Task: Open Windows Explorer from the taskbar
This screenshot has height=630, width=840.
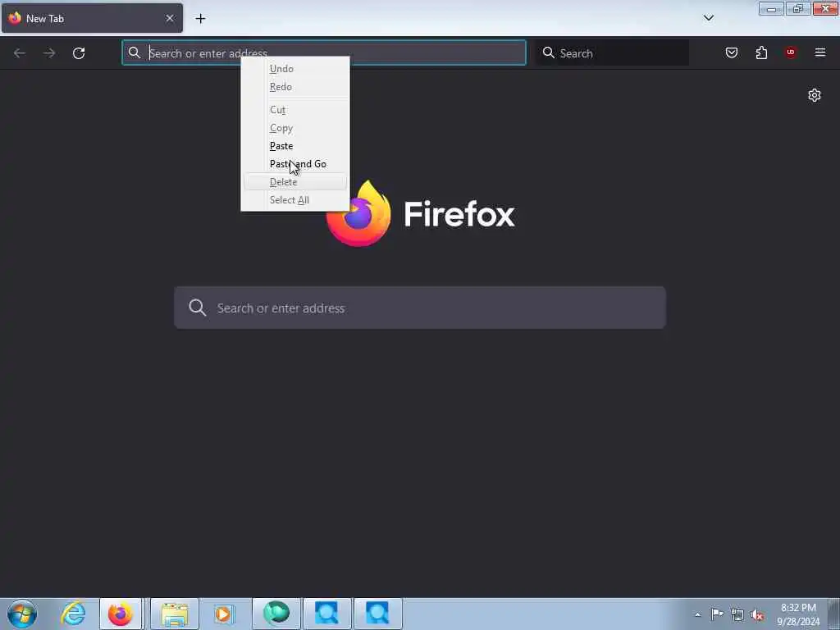Action: point(175,614)
